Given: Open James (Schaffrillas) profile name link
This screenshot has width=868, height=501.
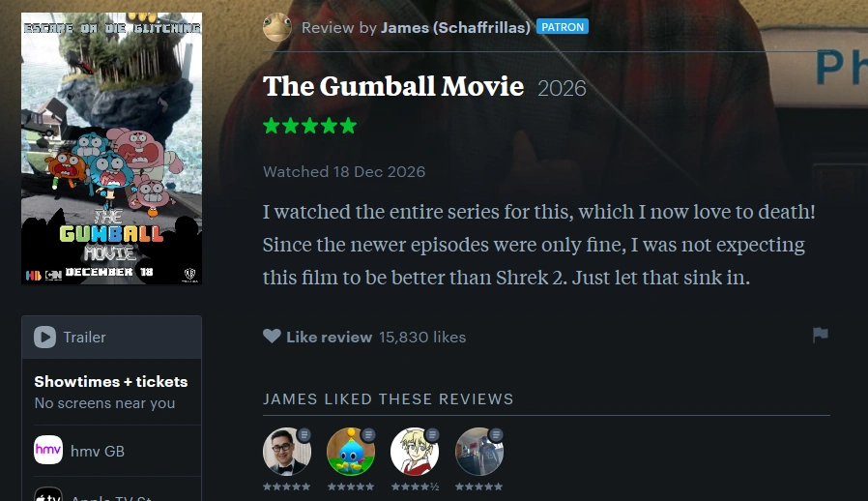Looking at the screenshot, I should 455,27.
